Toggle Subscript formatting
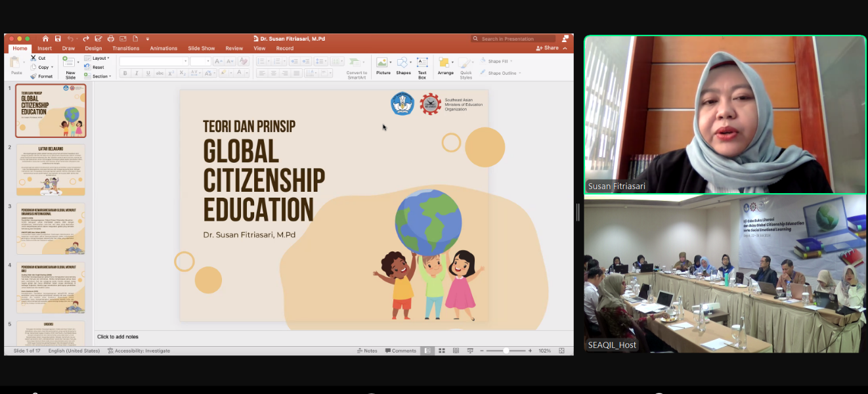The image size is (868, 394). click(183, 73)
